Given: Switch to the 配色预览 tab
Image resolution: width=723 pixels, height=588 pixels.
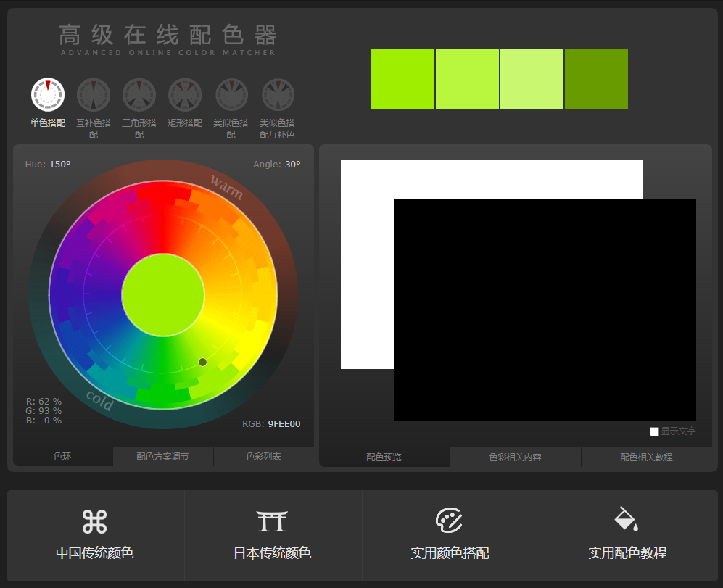Looking at the screenshot, I should pyautogui.click(x=384, y=457).
